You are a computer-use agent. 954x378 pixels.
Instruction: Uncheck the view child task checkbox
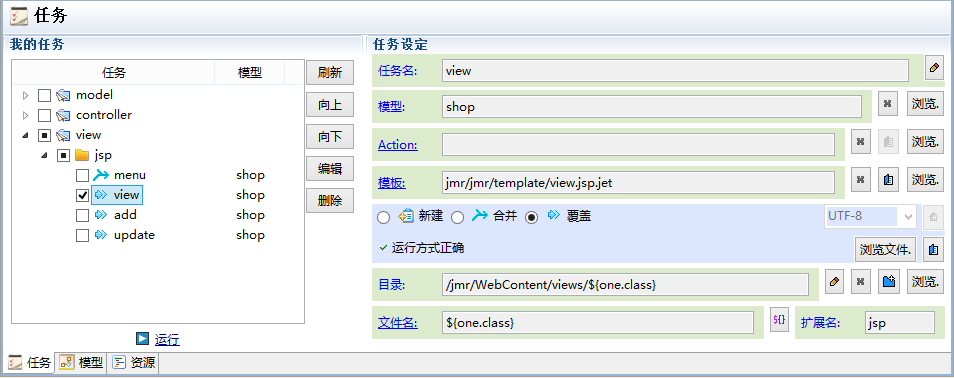point(82,195)
